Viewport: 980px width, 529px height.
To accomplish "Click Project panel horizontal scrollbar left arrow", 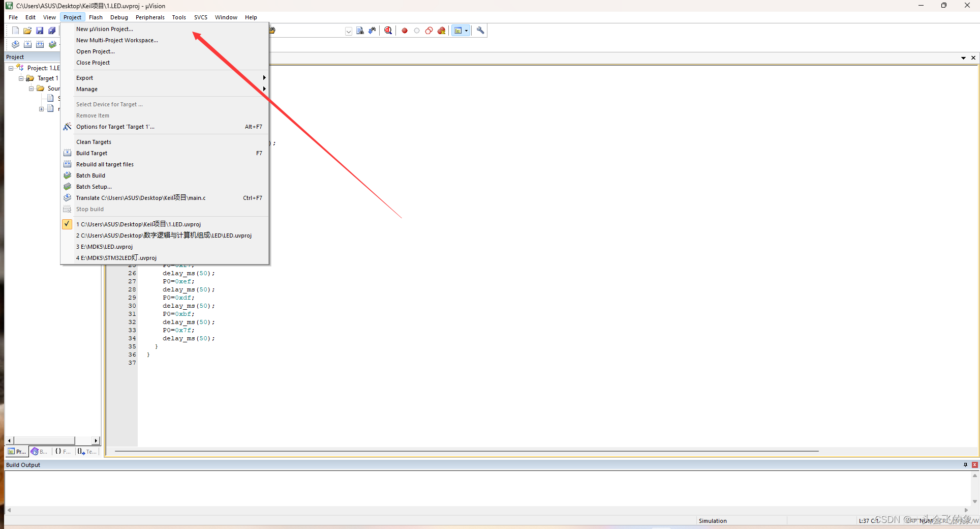I will click(10, 440).
